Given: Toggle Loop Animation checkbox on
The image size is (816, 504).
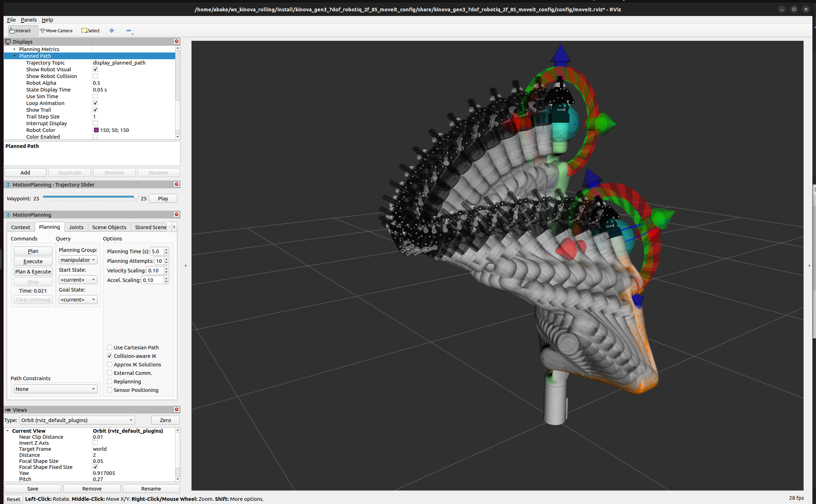Looking at the screenshot, I should pyautogui.click(x=95, y=103).
